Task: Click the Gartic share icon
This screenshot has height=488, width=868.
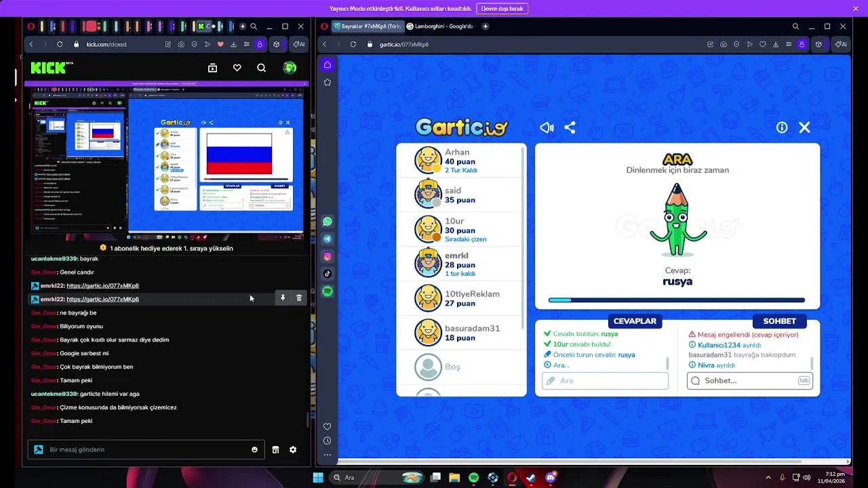Action: coord(570,127)
